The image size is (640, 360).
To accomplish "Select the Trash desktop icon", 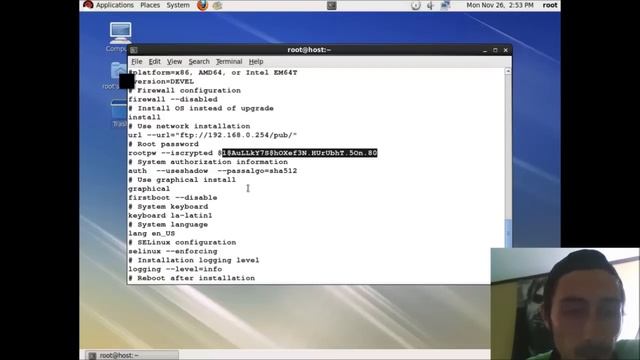I will pos(119,113).
